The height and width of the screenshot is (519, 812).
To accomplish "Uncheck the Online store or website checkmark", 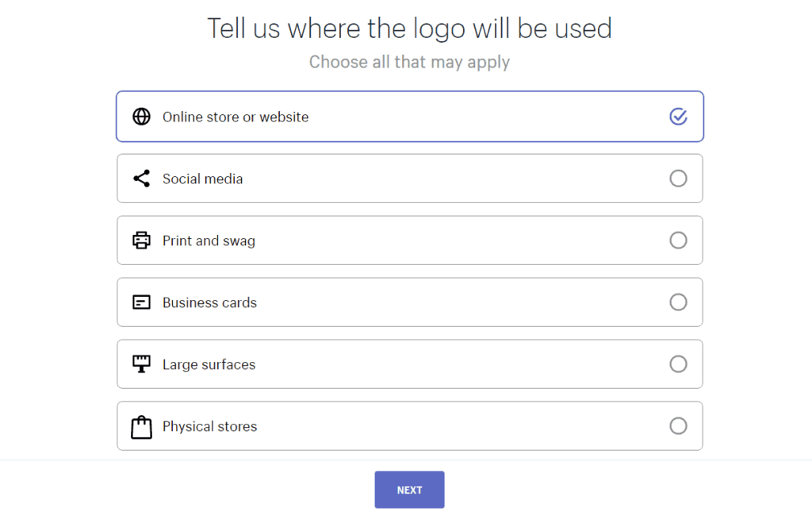I will tap(679, 117).
